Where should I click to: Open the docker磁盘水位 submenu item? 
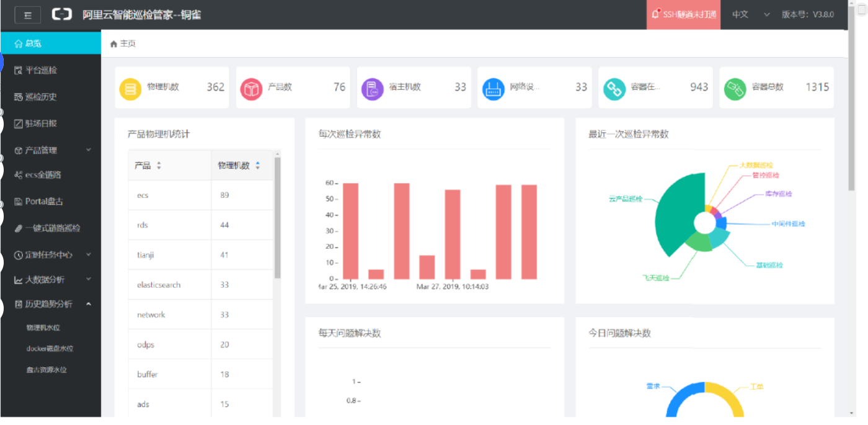pos(50,349)
